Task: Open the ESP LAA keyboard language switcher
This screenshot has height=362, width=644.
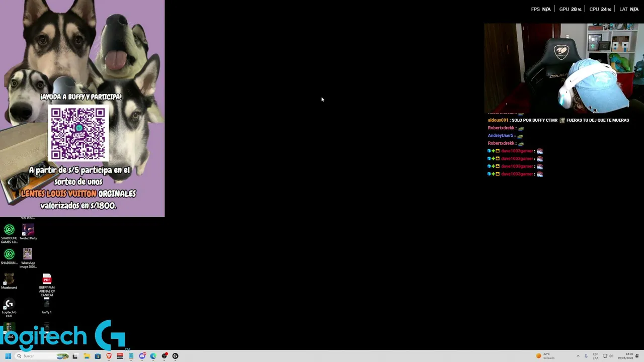Action: (596, 356)
